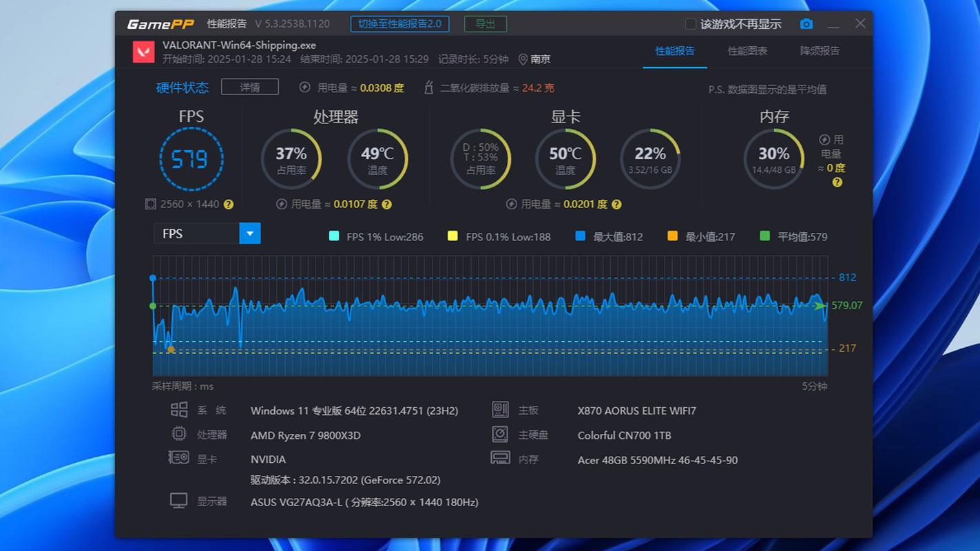Toggle the FPS 1% Low legend swatch
Image resolution: width=980 pixels, height=551 pixels.
pos(335,236)
